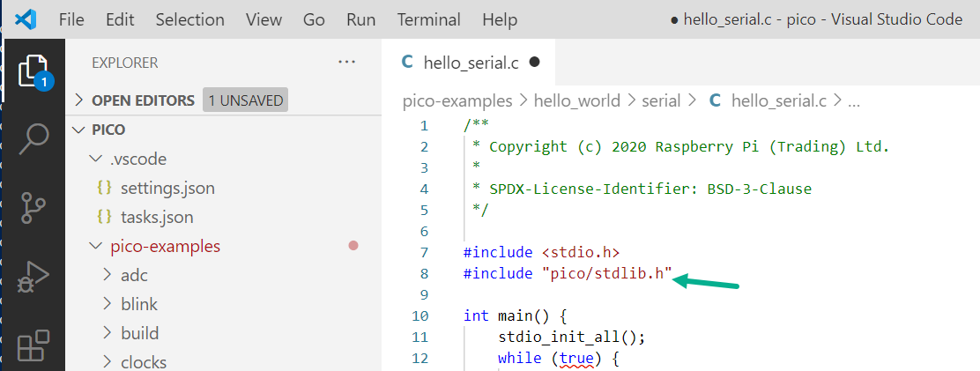Click pico-examples in the breadcrumb
Viewport: 980px width, 371px height.
pos(457,100)
